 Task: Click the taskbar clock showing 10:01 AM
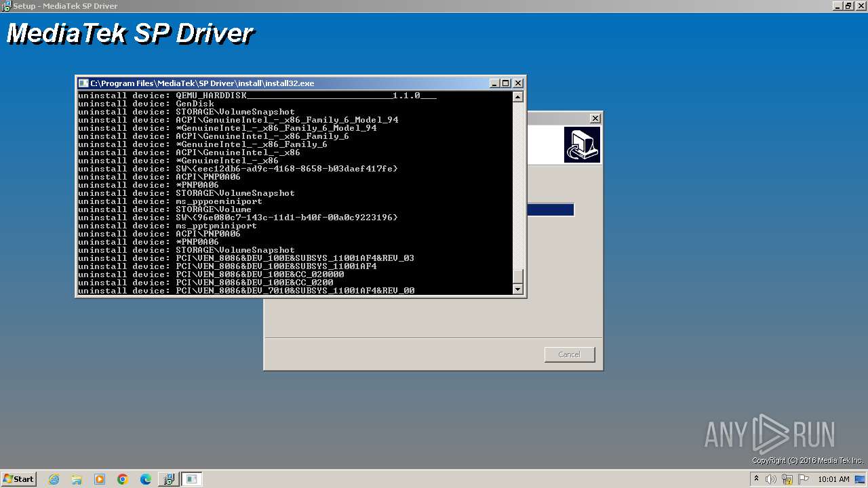click(x=833, y=479)
